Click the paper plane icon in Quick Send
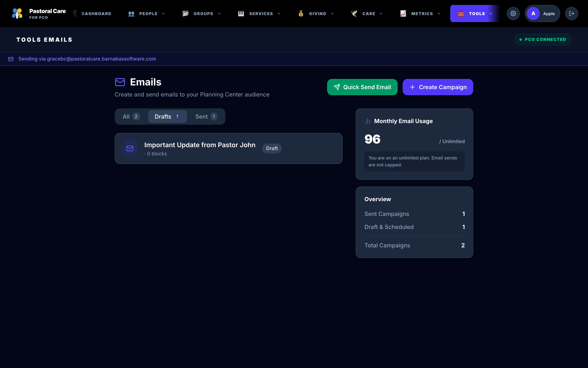Screen dimensions: 588x368 [x=337, y=87]
